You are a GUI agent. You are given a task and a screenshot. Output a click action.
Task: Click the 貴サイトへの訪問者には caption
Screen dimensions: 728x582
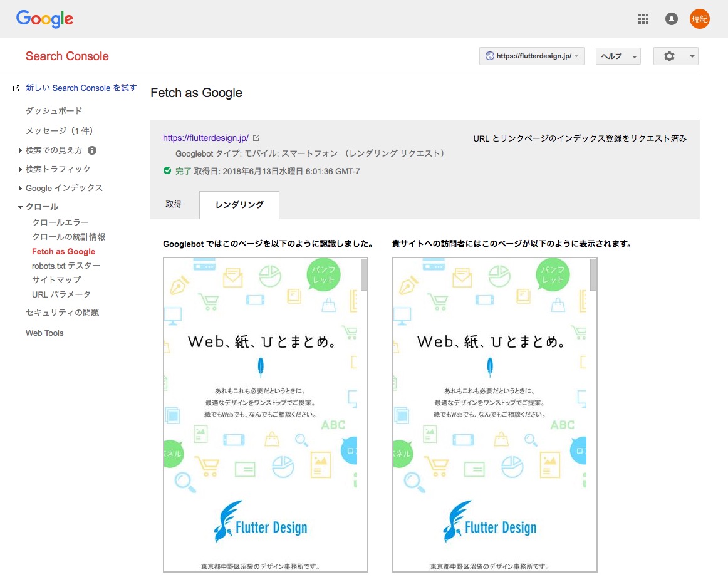click(x=512, y=244)
